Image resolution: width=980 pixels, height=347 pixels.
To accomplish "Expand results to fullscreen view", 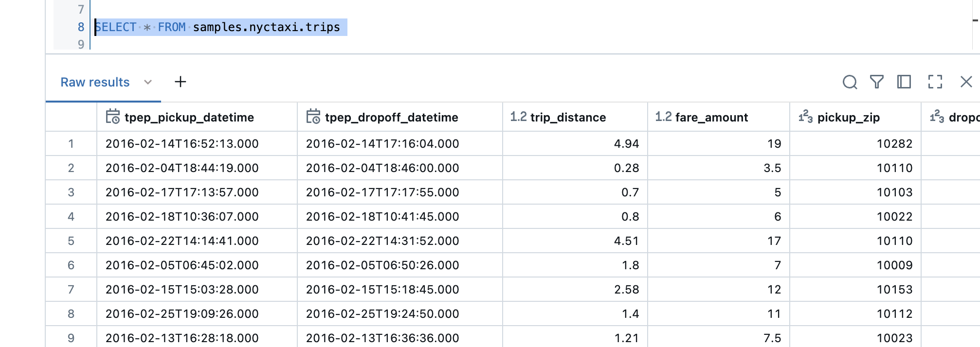I will point(935,82).
